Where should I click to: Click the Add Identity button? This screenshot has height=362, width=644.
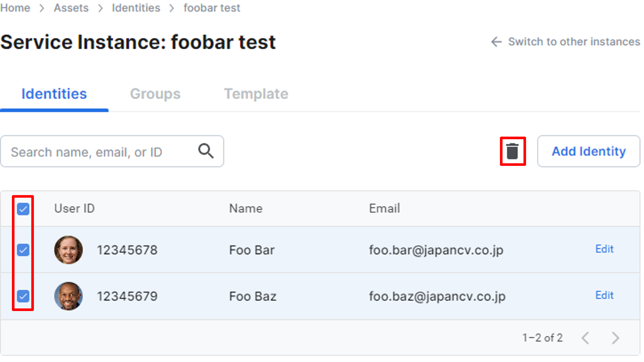coord(588,151)
